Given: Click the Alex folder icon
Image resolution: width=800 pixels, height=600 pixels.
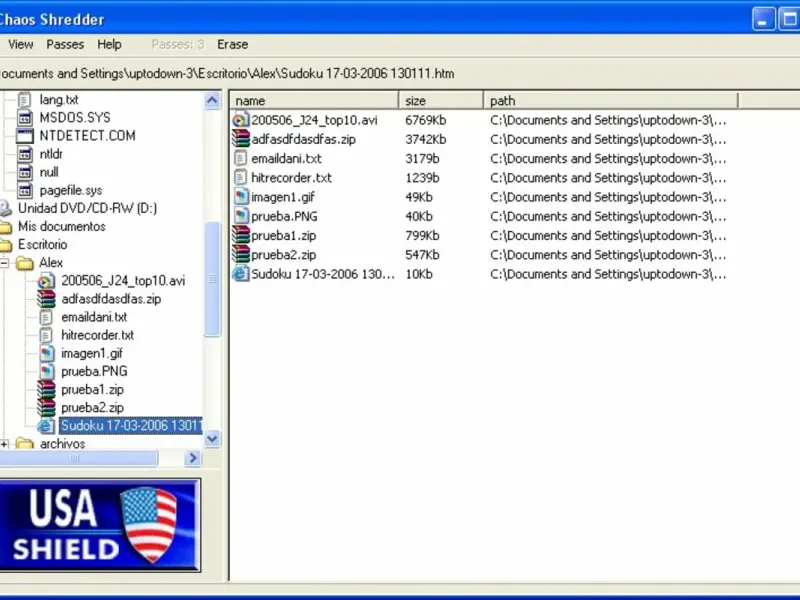Looking at the screenshot, I should click(24, 263).
